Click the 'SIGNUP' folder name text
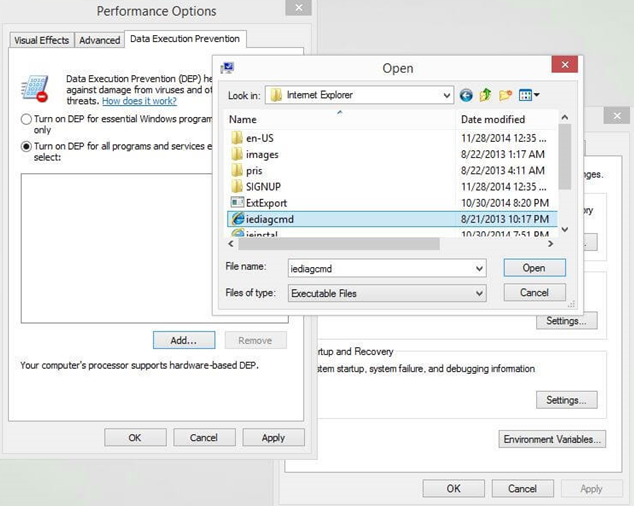 (x=263, y=187)
